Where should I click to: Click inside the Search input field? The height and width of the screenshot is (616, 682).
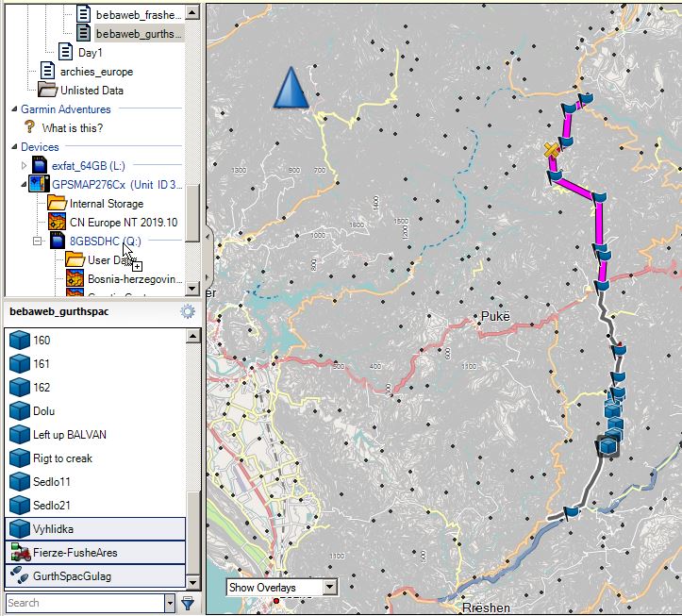click(83, 603)
